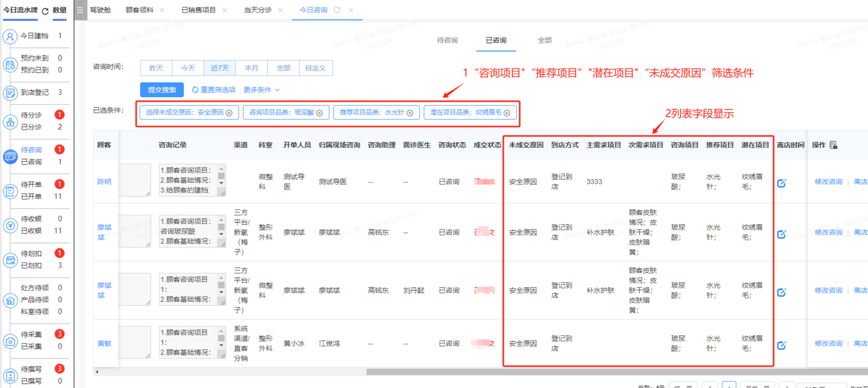Screen dimensions: 868x388
Task: Enable the 自定义 time range option
Action: [x=315, y=68]
